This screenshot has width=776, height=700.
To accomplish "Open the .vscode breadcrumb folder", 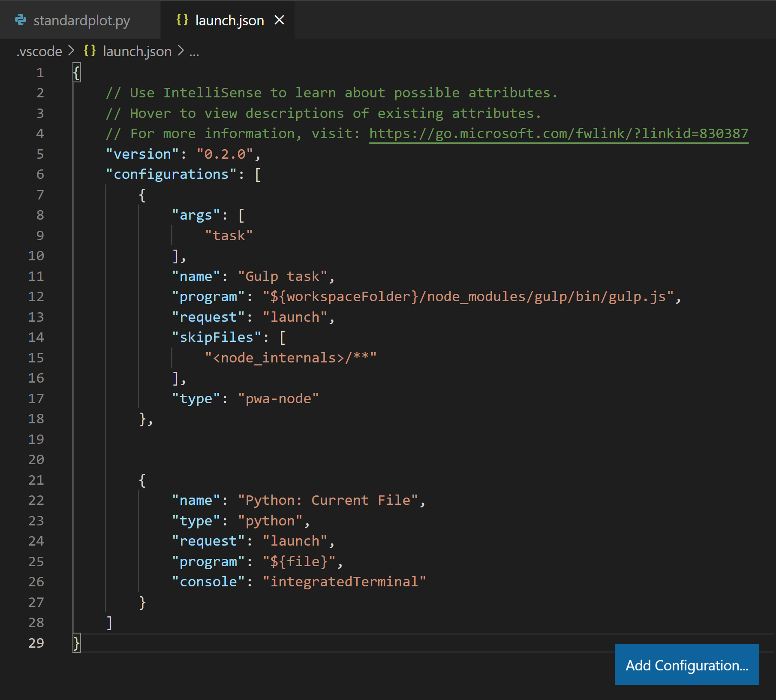I will tap(39, 51).
